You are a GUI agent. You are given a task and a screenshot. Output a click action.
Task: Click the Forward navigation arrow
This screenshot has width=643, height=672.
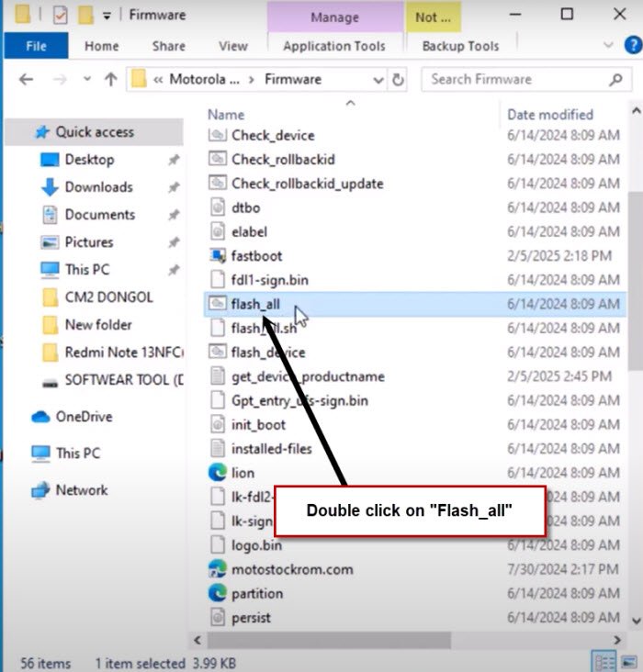(x=60, y=79)
